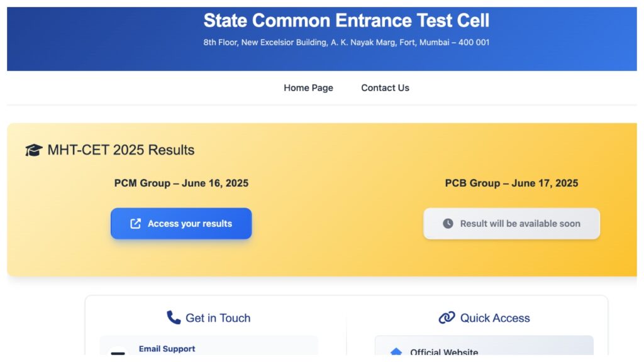Click the clock icon on the PCB result button
644x362 pixels.
pos(447,223)
